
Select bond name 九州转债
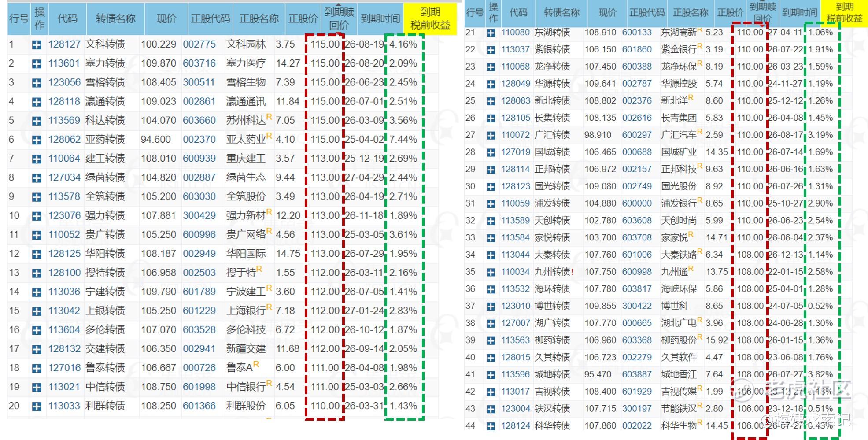point(552,272)
